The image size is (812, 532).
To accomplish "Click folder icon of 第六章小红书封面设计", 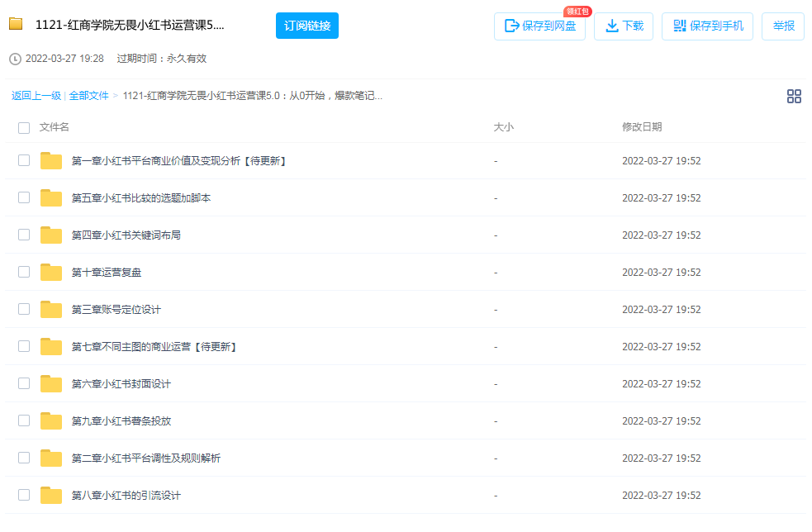I will 51,384.
